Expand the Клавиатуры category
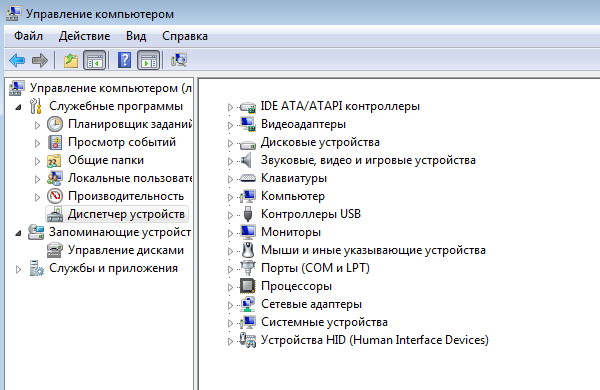Image resolution: width=600 pixels, height=390 pixels. (x=230, y=179)
